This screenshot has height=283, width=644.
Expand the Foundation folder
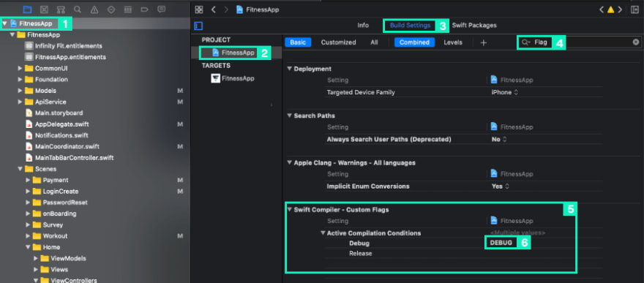point(20,79)
